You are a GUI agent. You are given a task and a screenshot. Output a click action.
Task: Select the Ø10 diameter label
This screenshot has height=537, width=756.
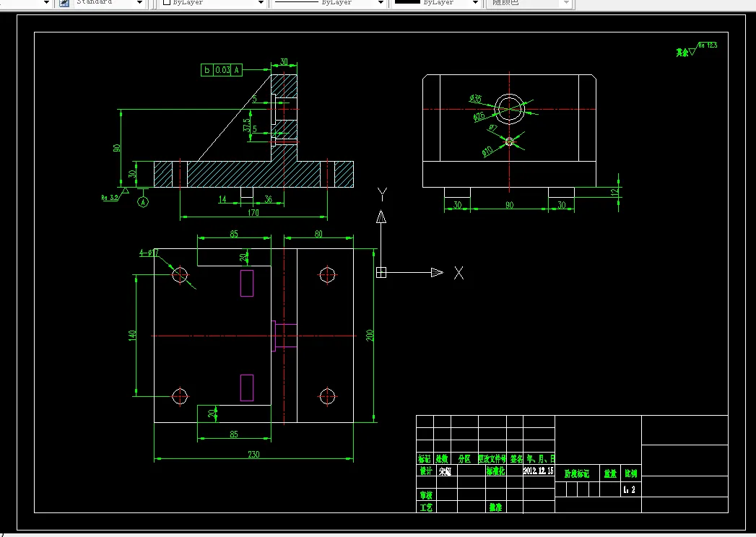(x=487, y=152)
